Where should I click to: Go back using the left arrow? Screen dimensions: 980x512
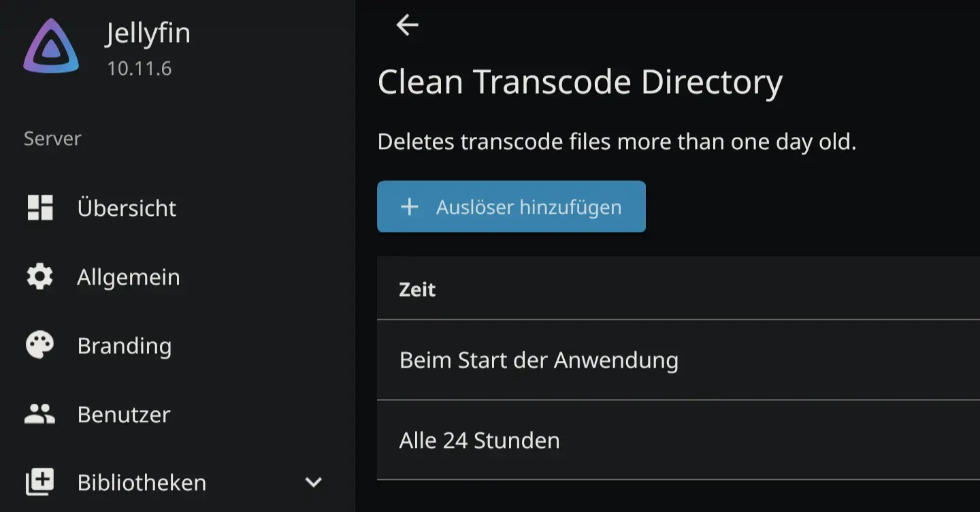[407, 25]
